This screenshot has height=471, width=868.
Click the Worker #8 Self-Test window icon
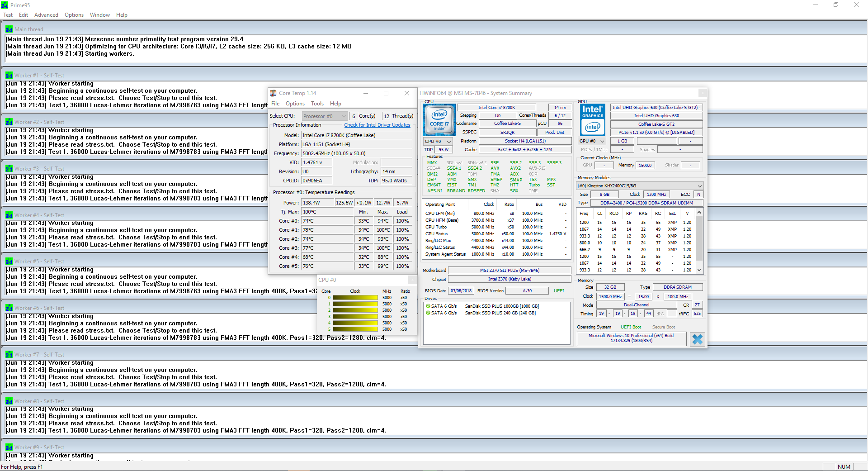coord(9,401)
